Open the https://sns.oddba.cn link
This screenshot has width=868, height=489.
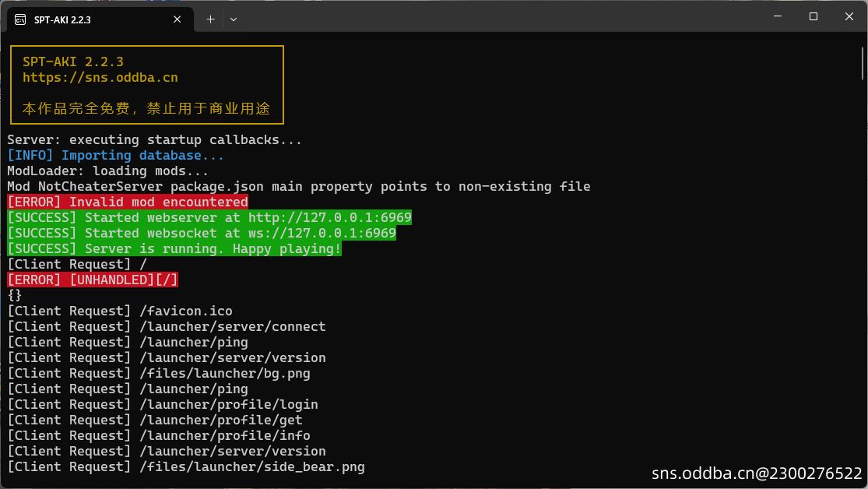[100, 78]
